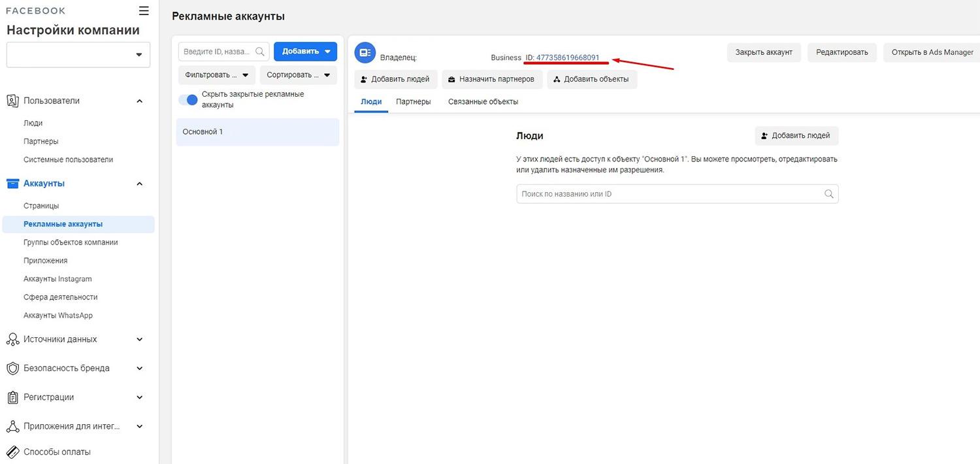980x464 pixels.
Task: Click the Пользователи section icon
Action: point(12,101)
